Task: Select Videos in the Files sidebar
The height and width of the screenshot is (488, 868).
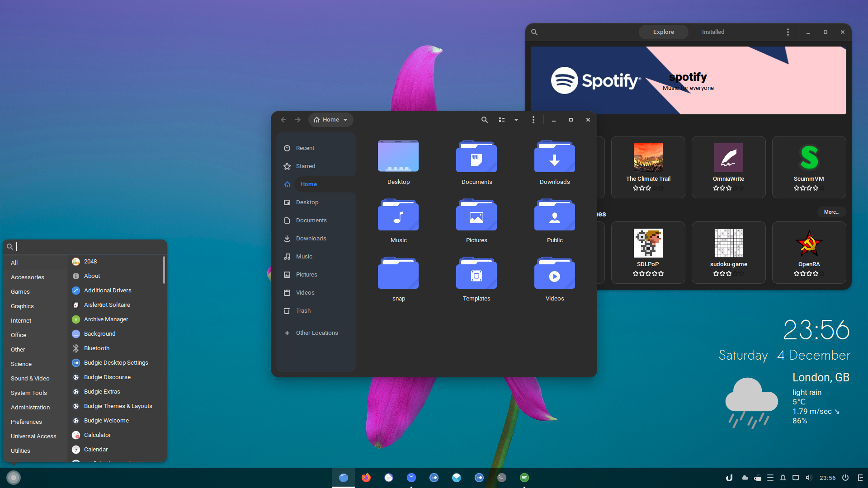Action: 316,293
